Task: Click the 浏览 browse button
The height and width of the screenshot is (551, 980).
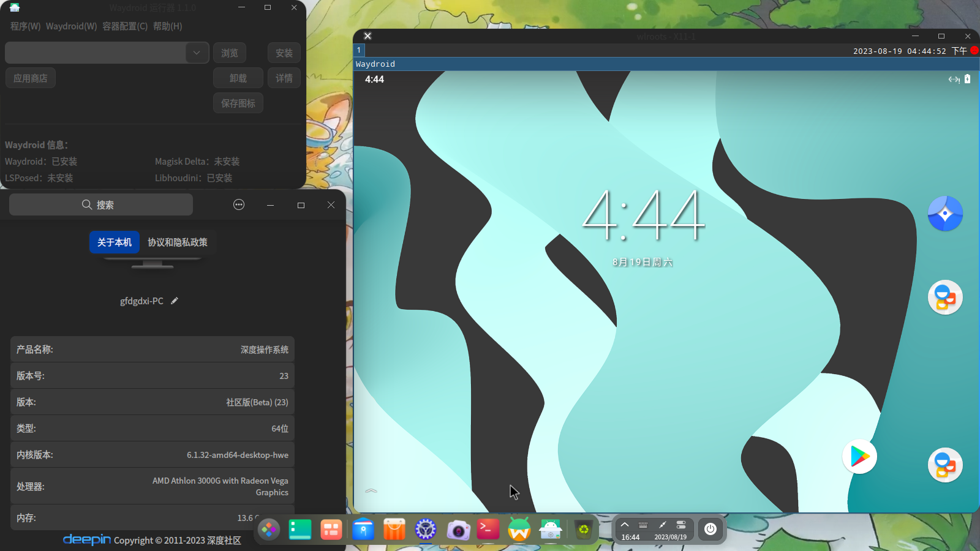Action: 230,53
